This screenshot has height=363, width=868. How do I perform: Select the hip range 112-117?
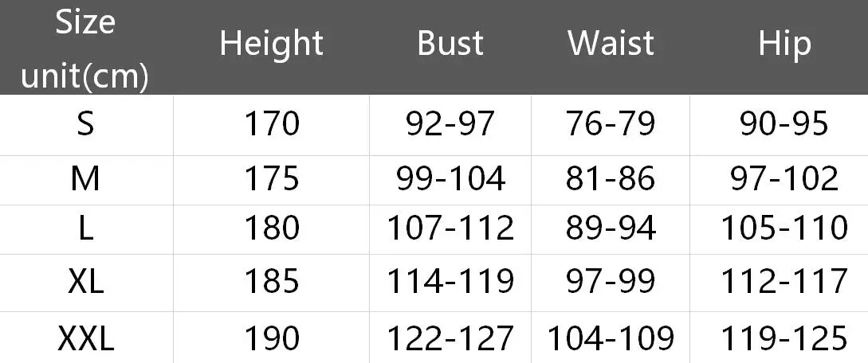(784, 282)
